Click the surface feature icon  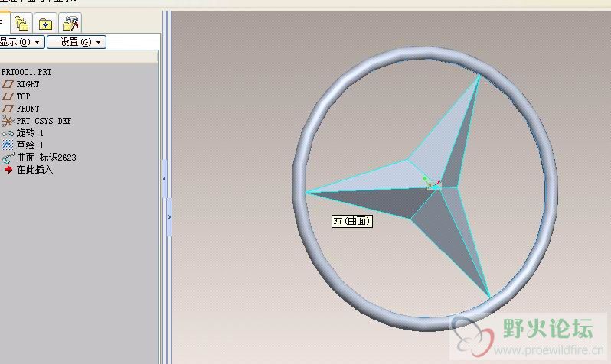(8, 158)
